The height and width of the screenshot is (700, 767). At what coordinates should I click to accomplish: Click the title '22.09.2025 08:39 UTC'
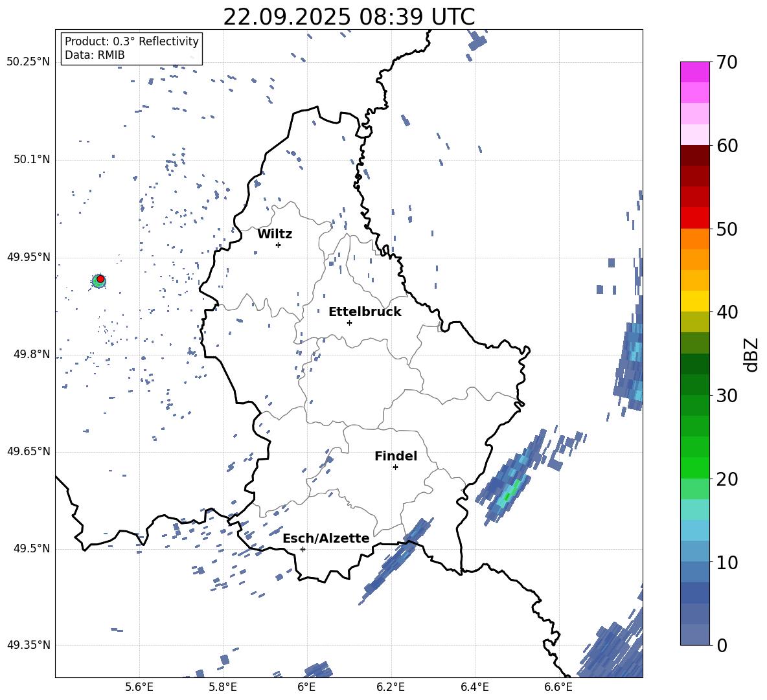349,17
